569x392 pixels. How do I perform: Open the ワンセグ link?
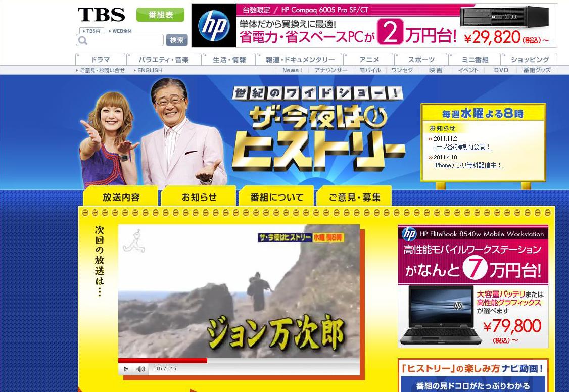pos(402,70)
